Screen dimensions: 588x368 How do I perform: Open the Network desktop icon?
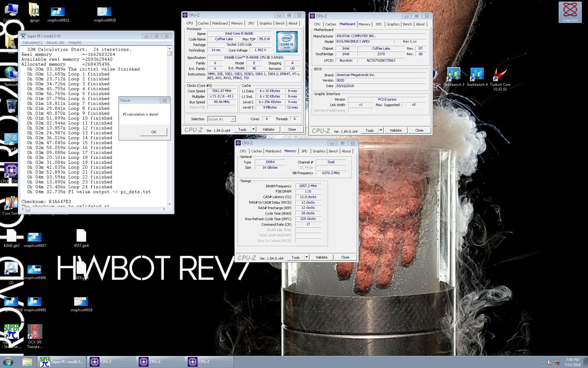(x=11, y=77)
